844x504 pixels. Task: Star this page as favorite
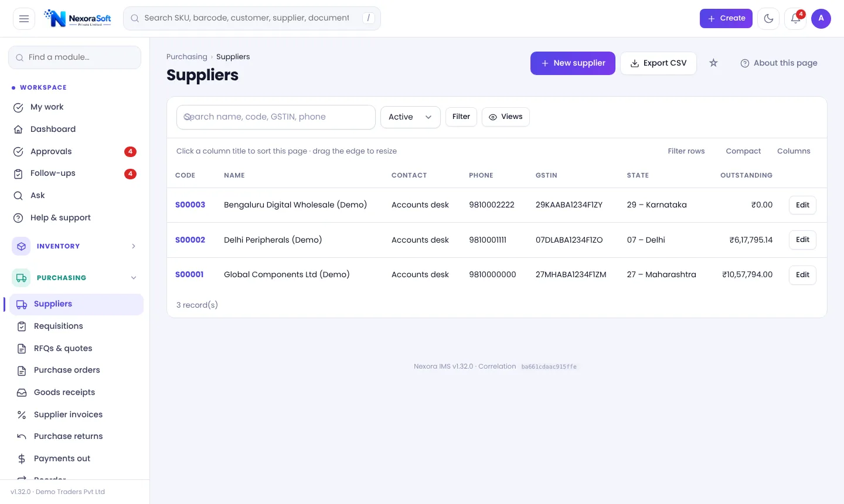tap(713, 63)
